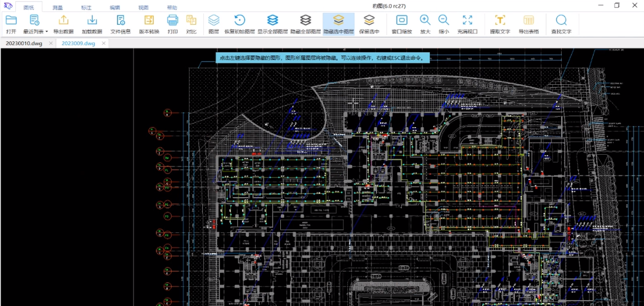Show all layers via 显示全部图层

point(273,21)
